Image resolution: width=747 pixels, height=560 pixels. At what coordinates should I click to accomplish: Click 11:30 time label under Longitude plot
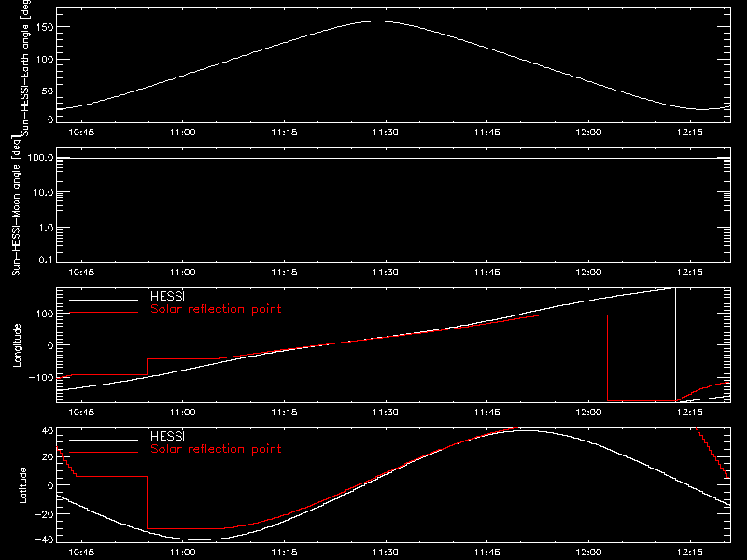(386, 412)
